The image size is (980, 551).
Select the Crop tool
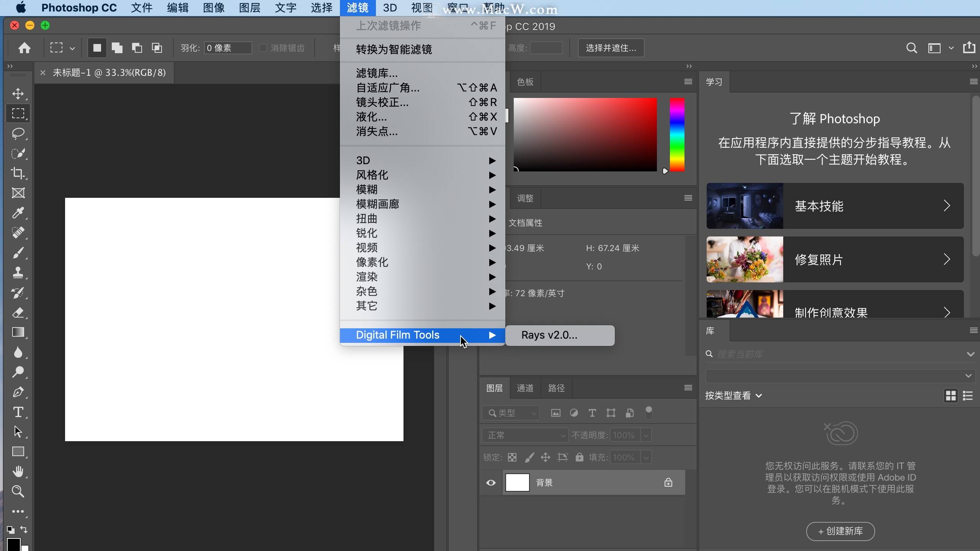[18, 173]
